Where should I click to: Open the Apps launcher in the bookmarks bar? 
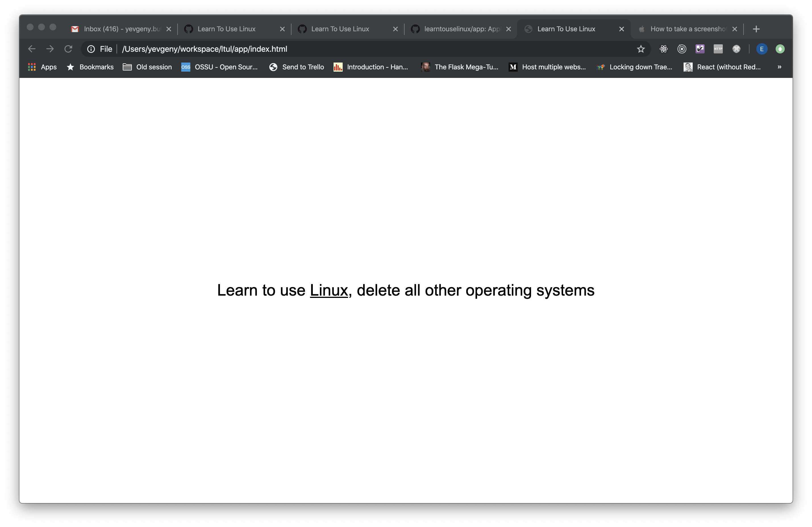[42, 67]
